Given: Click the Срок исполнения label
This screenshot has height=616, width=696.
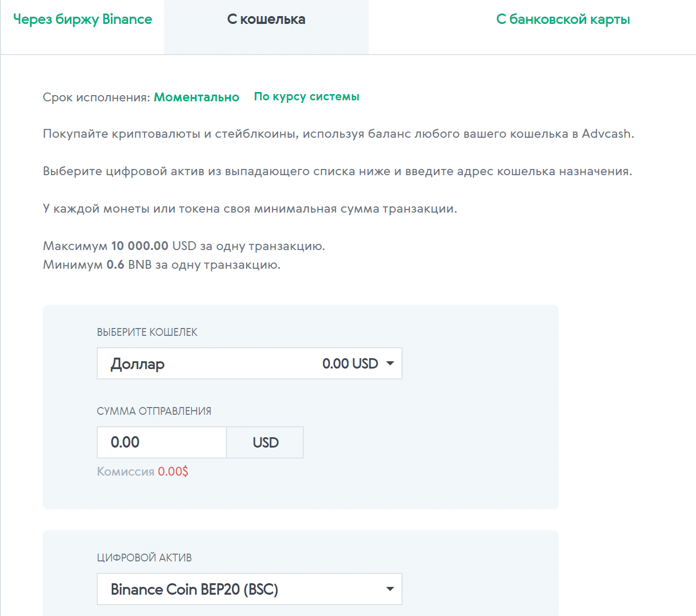Looking at the screenshot, I should 96,97.
